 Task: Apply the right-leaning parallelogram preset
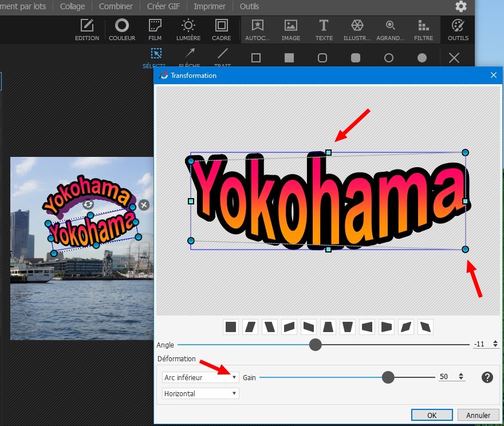(250, 327)
